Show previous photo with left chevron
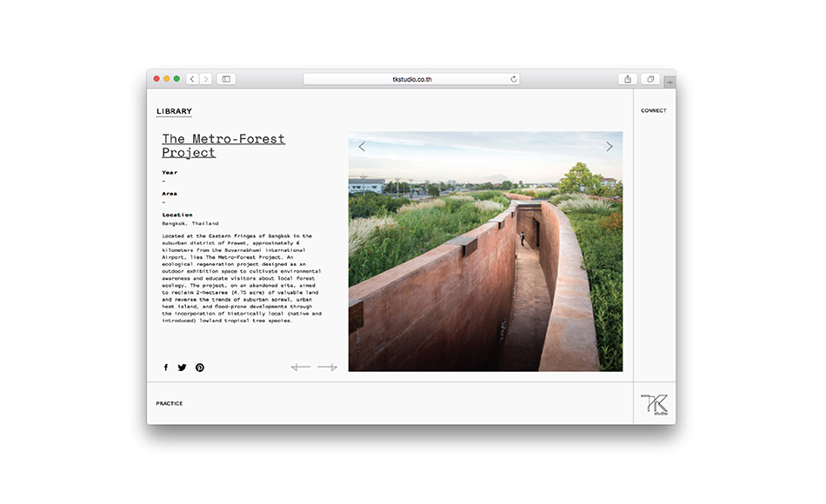This screenshot has width=826, height=504. [x=362, y=146]
